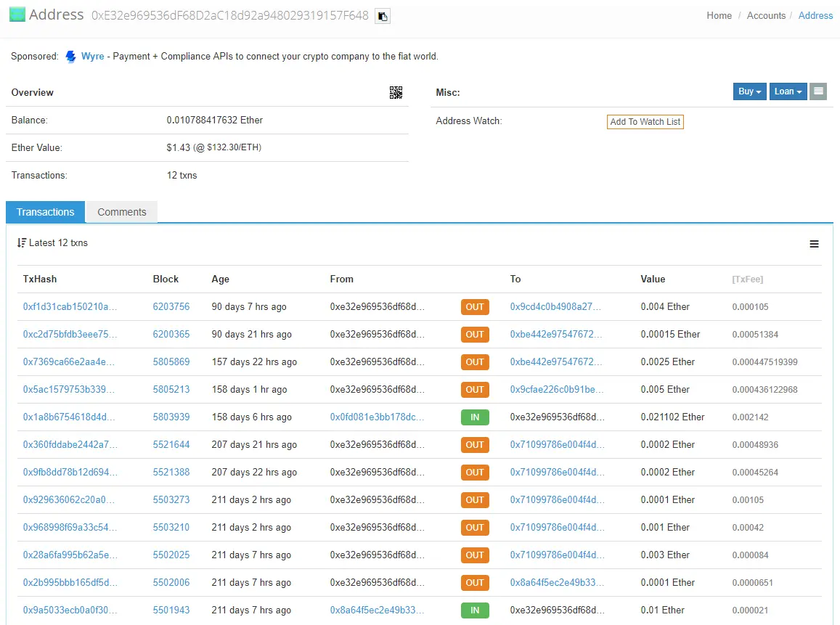Expand the Loan dropdown
The height and width of the screenshot is (625, 840).
[x=788, y=91]
